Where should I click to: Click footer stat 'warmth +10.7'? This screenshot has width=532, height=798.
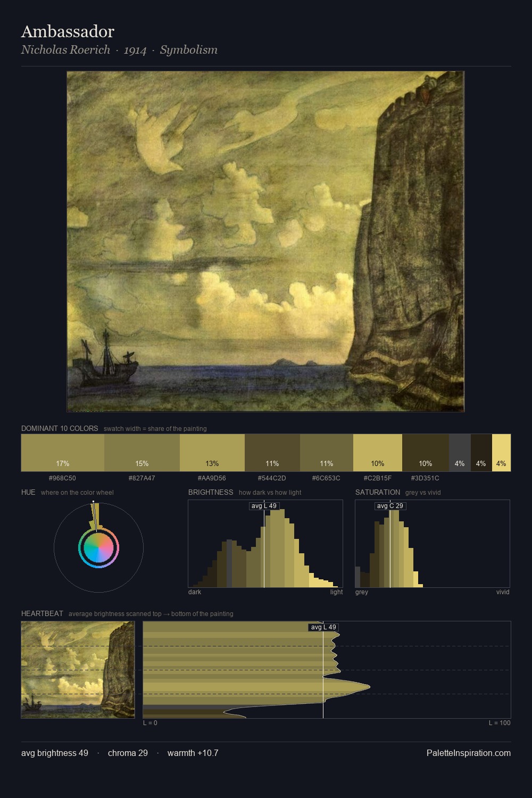coord(193,753)
